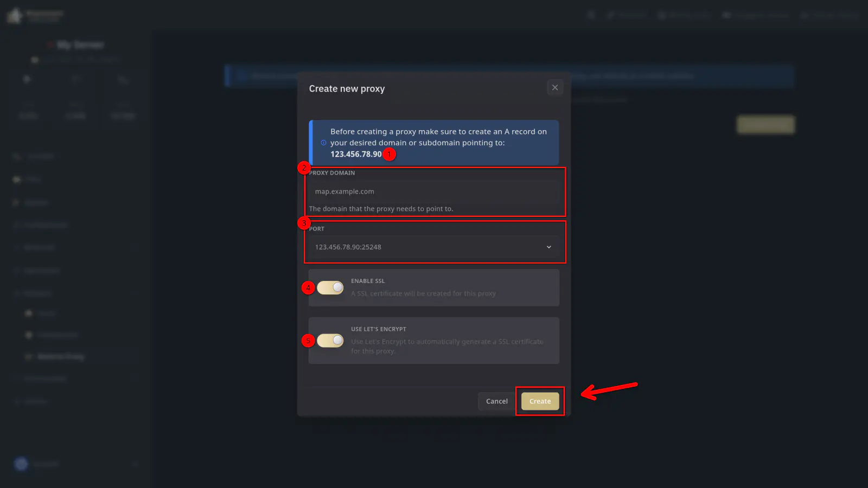The width and height of the screenshot is (868, 488).
Task: Expand the account menu chevron in the sidebar footer
Action: (135, 464)
